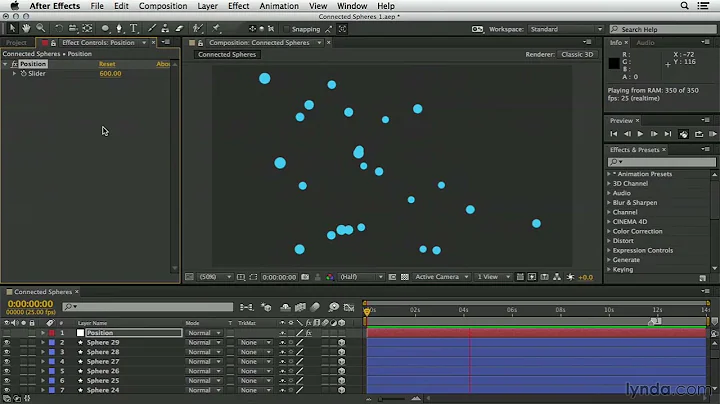The width and height of the screenshot is (720, 404).
Task: Open the File menu
Action: [x=97, y=6]
